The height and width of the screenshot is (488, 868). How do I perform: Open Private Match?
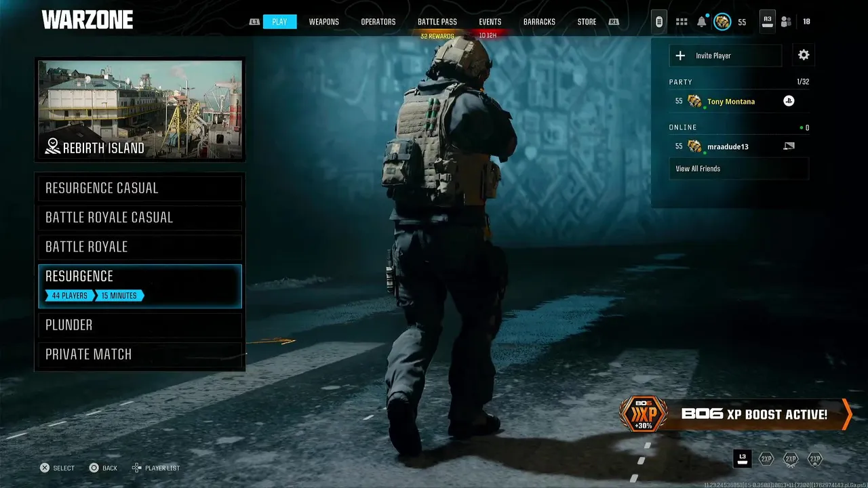coord(140,354)
